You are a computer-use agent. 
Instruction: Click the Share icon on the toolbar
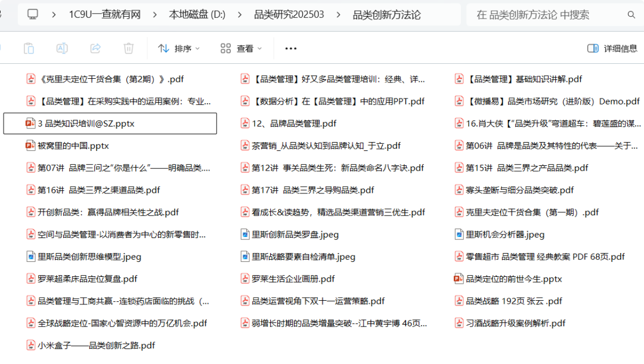[95, 49]
